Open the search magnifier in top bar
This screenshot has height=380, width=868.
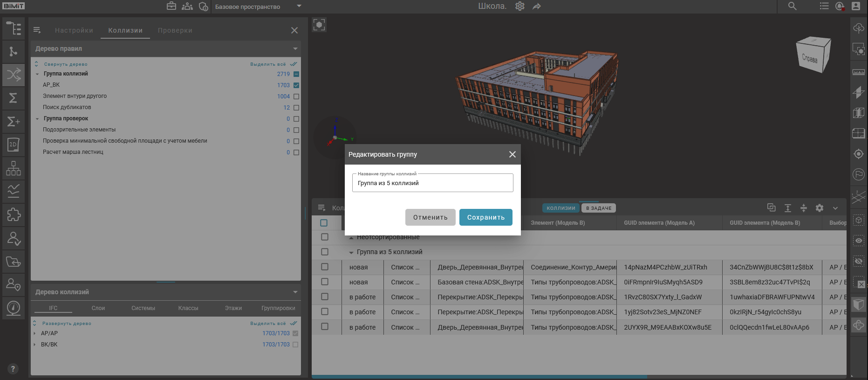(792, 7)
